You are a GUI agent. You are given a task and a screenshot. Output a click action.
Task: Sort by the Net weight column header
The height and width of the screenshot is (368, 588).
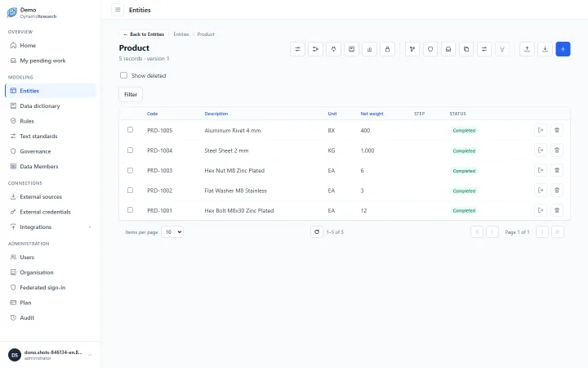(372, 114)
